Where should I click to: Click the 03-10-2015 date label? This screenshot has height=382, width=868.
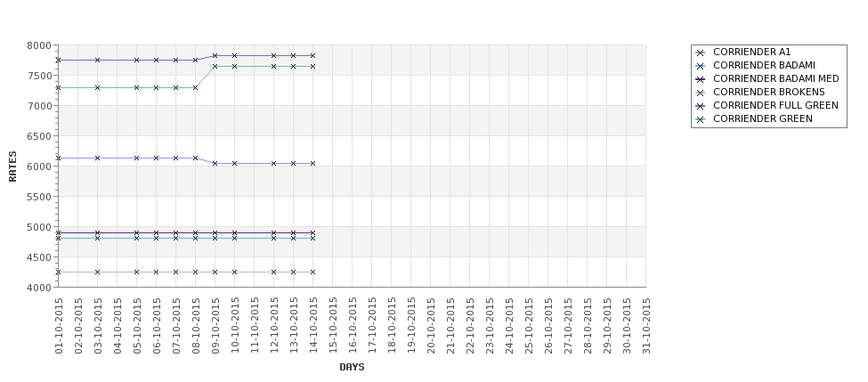(98, 326)
